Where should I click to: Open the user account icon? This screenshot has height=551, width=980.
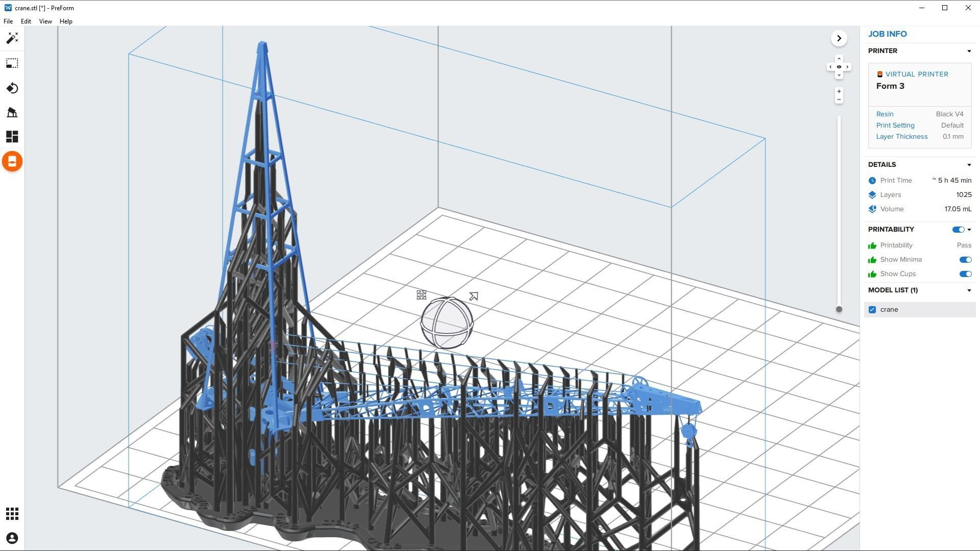[12, 538]
